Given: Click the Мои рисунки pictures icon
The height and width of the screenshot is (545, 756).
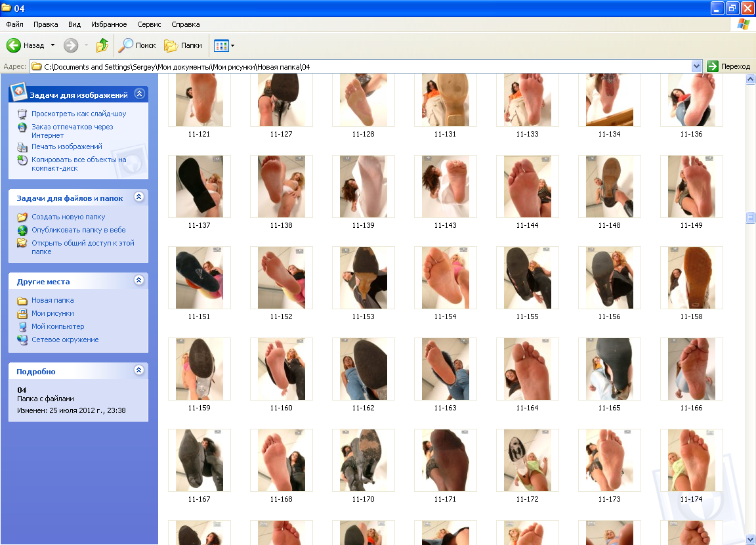Looking at the screenshot, I should pyautogui.click(x=22, y=314).
